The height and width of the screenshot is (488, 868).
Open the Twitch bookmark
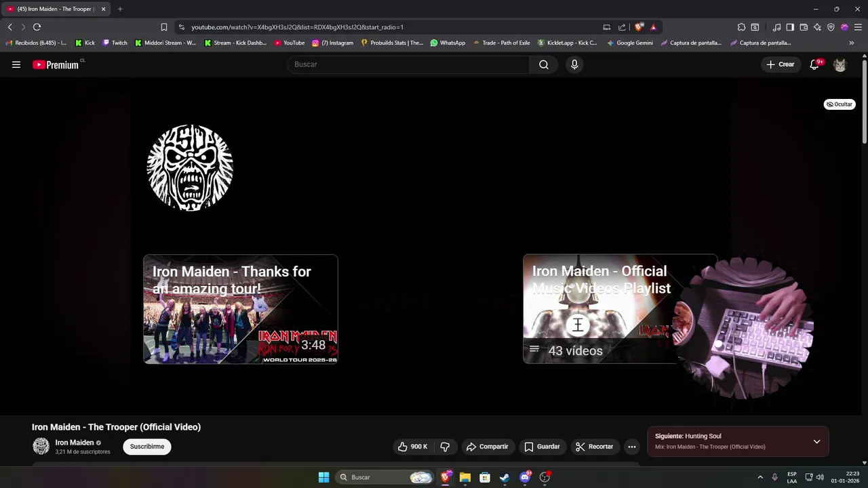(x=115, y=43)
